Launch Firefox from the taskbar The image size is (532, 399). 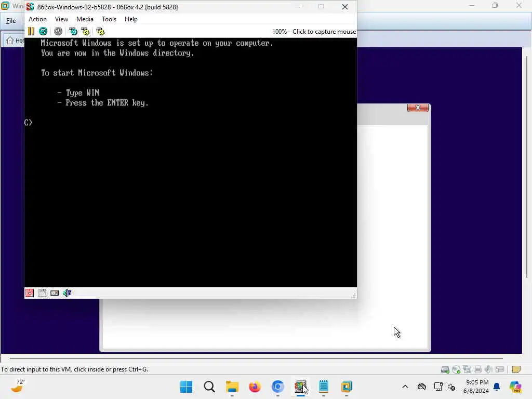[255, 387]
